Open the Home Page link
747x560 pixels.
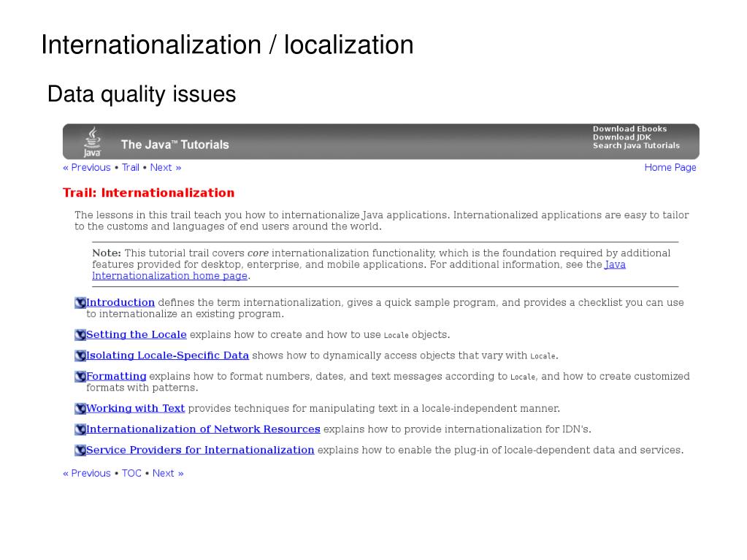[x=670, y=168]
